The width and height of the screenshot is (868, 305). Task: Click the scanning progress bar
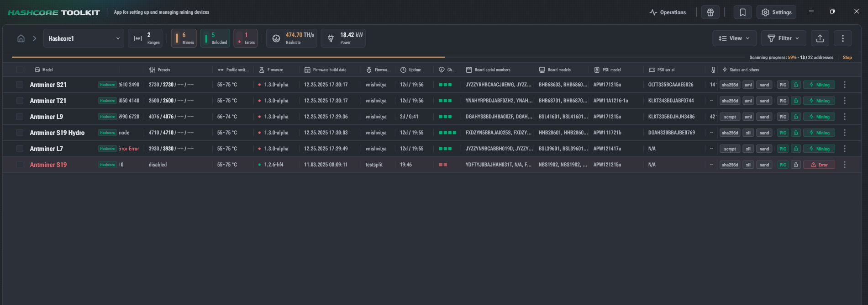[x=379, y=57]
